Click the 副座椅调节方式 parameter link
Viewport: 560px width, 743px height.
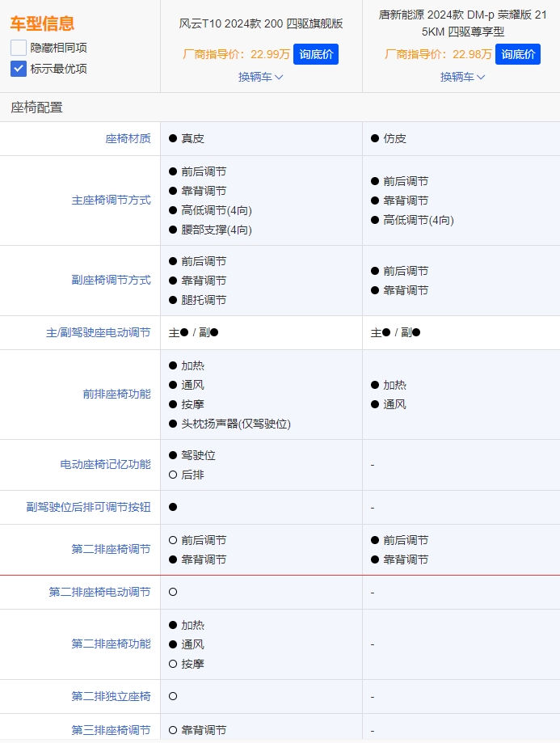coord(111,280)
